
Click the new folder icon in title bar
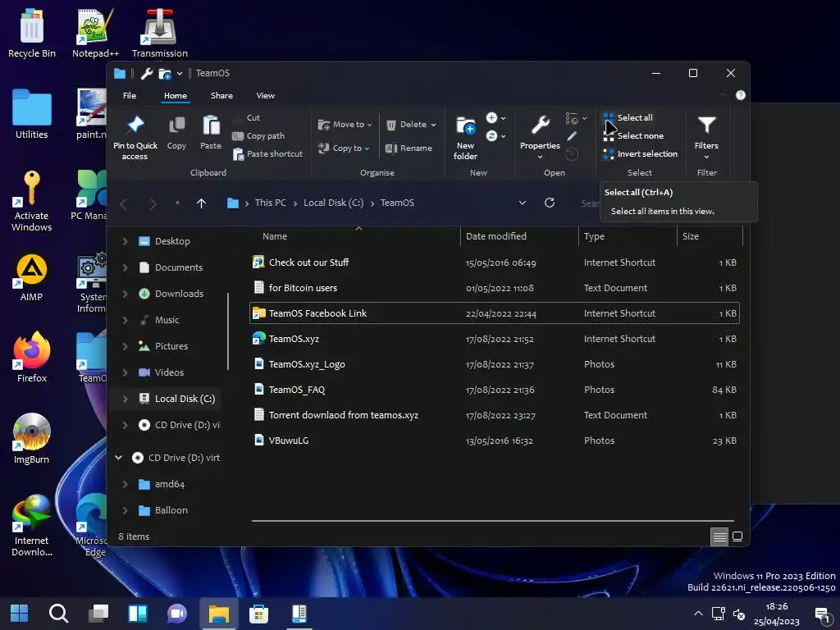pyautogui.click(x=165, y=73)
